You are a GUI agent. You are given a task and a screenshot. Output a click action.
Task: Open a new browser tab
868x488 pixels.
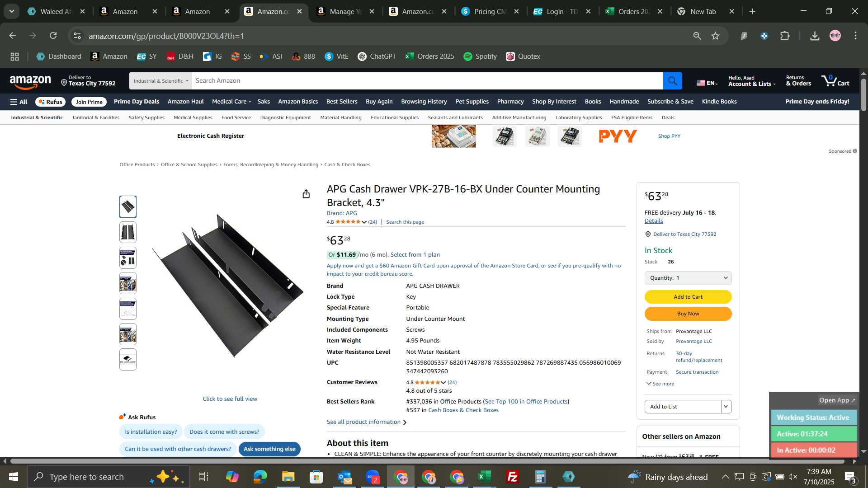pyautogui.click(x=752, y=11)
